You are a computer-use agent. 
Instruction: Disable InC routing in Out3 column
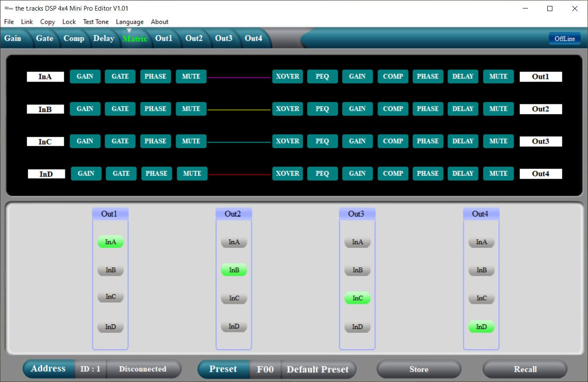357,298
